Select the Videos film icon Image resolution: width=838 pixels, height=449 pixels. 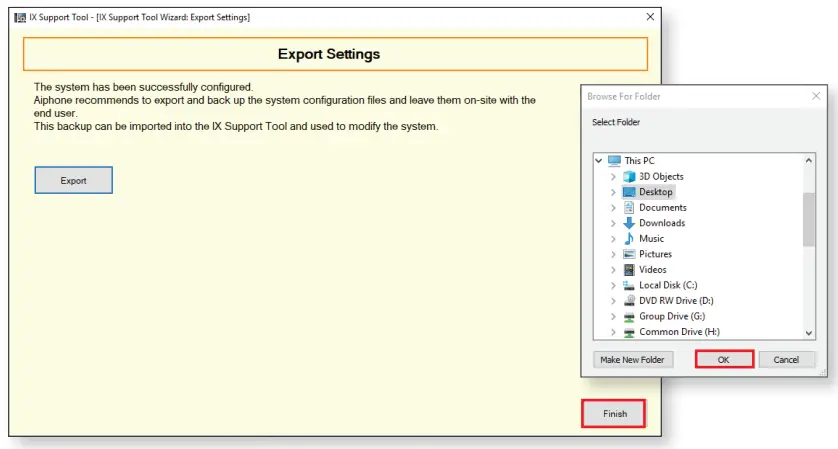(x=630, y=269)
